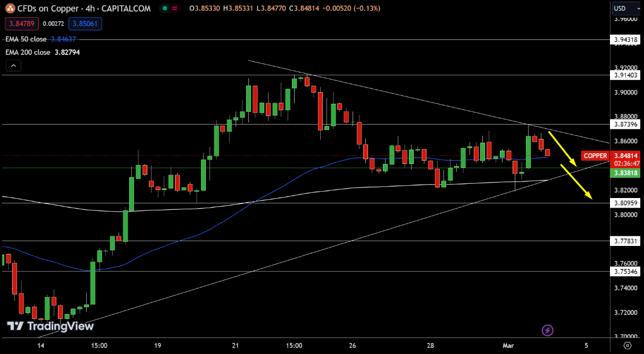The image size is (644, 354).
Task: Click the high value H3.85331
Action: click(x=239, y=9)
